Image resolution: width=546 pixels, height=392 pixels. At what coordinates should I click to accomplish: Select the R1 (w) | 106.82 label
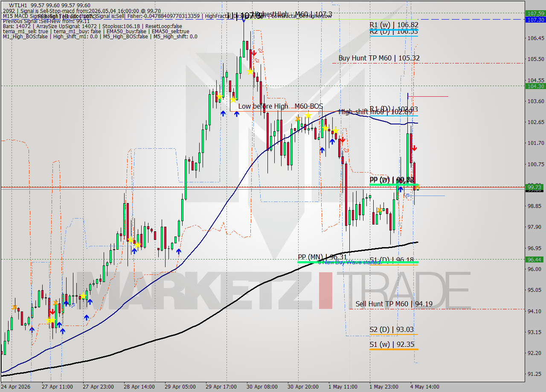coord(394,25)
